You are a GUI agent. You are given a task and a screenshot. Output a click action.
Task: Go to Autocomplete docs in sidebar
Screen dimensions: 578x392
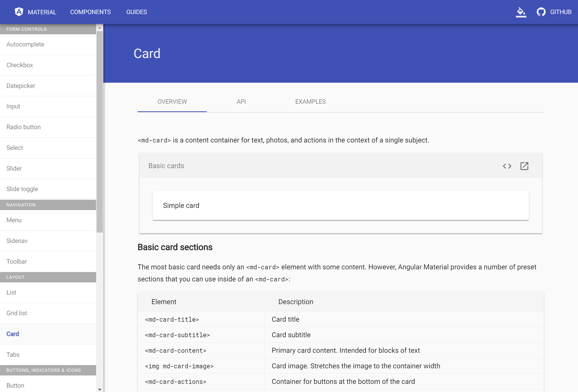point(25,44)
